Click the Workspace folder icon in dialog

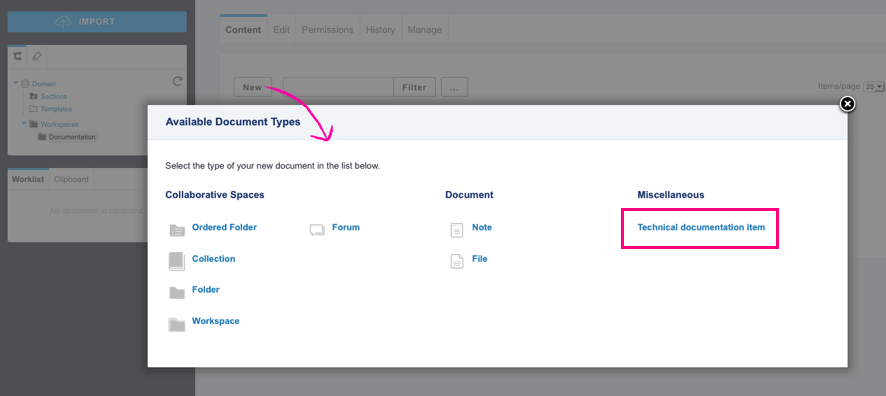tap(177, 324)
